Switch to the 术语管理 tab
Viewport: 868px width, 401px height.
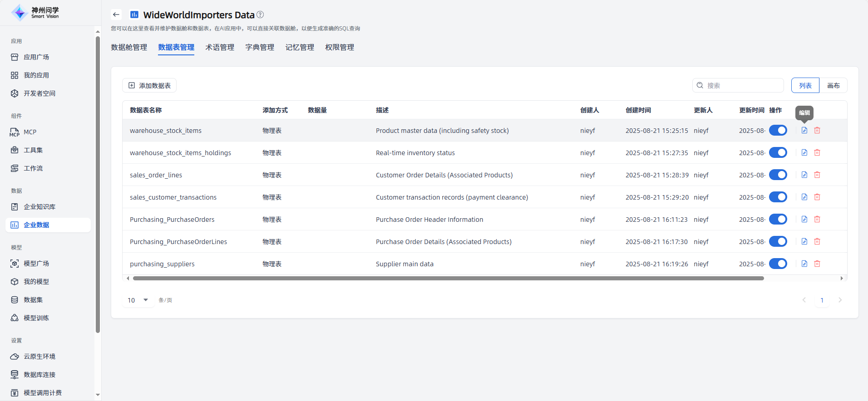(220, 48)
